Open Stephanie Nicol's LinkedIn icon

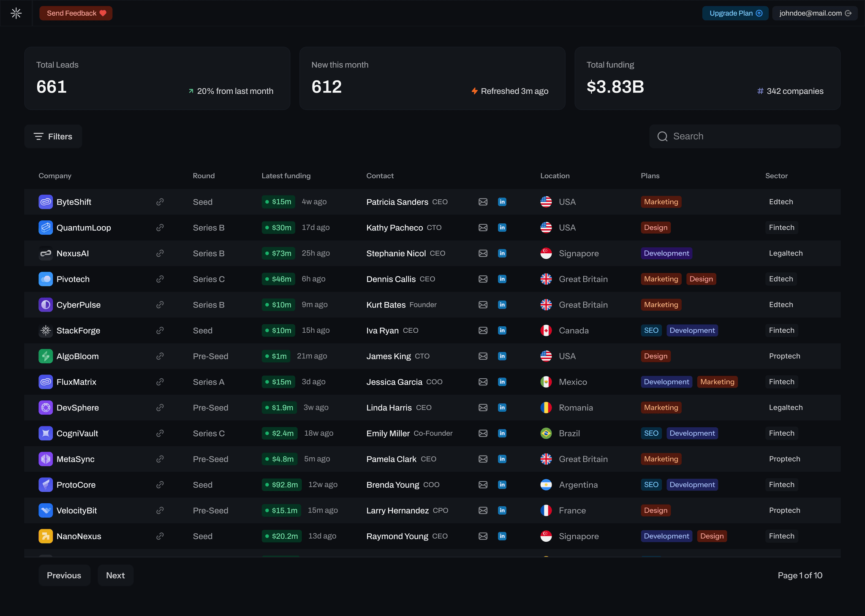(502, 253)
